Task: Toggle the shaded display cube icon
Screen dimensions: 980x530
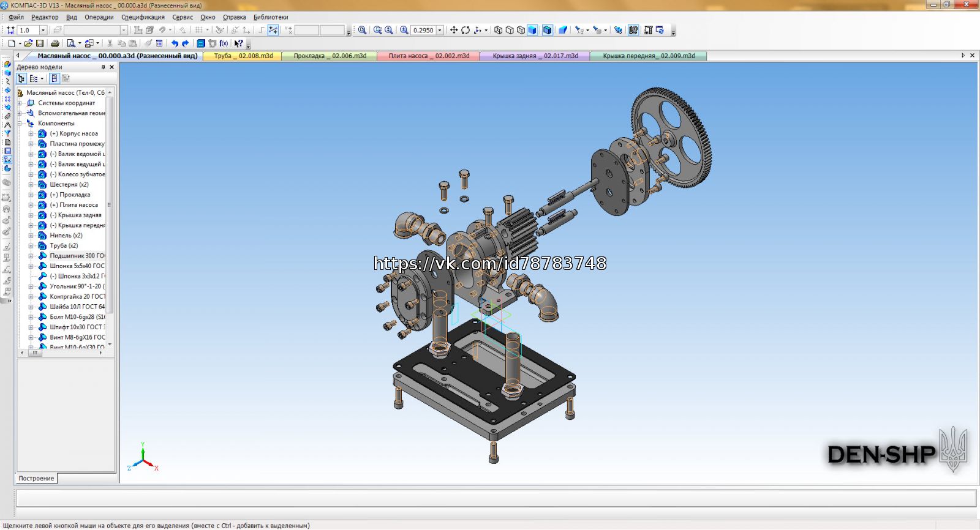Action: pyautogui.click(x=532, y=30)
